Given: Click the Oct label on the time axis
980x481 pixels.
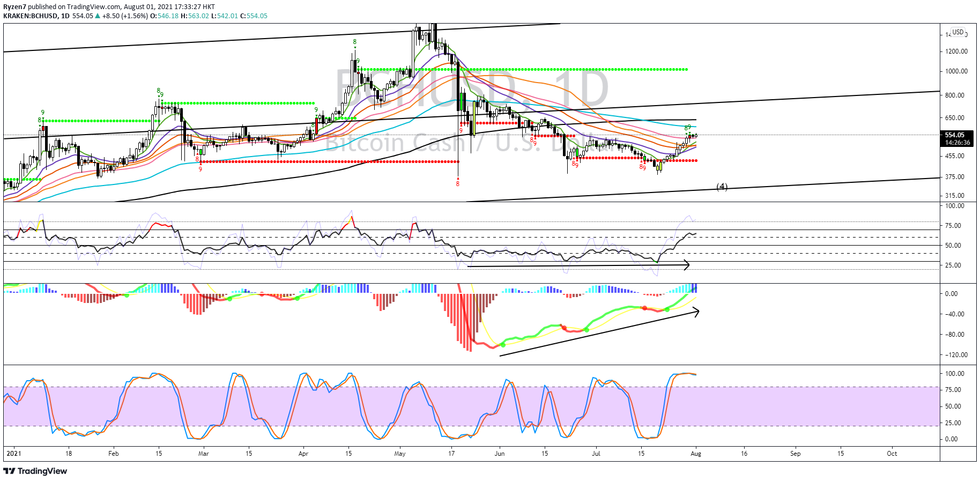Looking at the screenshot, I should click(892, 453).
